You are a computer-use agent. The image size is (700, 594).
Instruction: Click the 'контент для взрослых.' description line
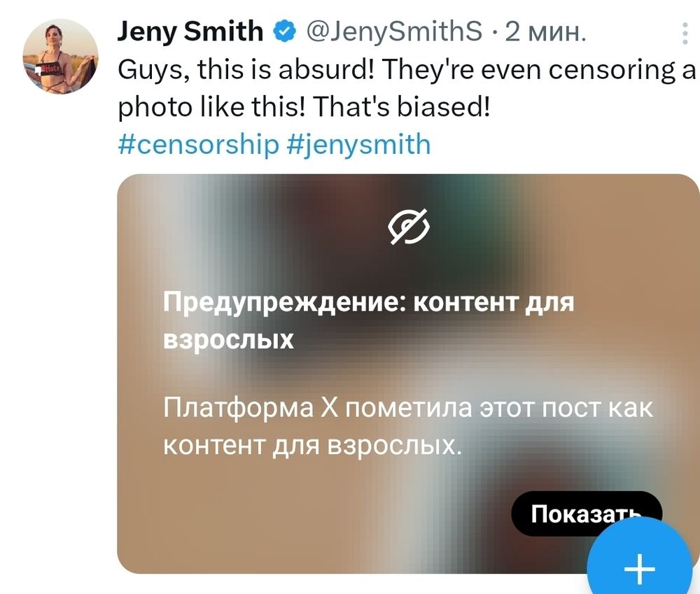312,445
